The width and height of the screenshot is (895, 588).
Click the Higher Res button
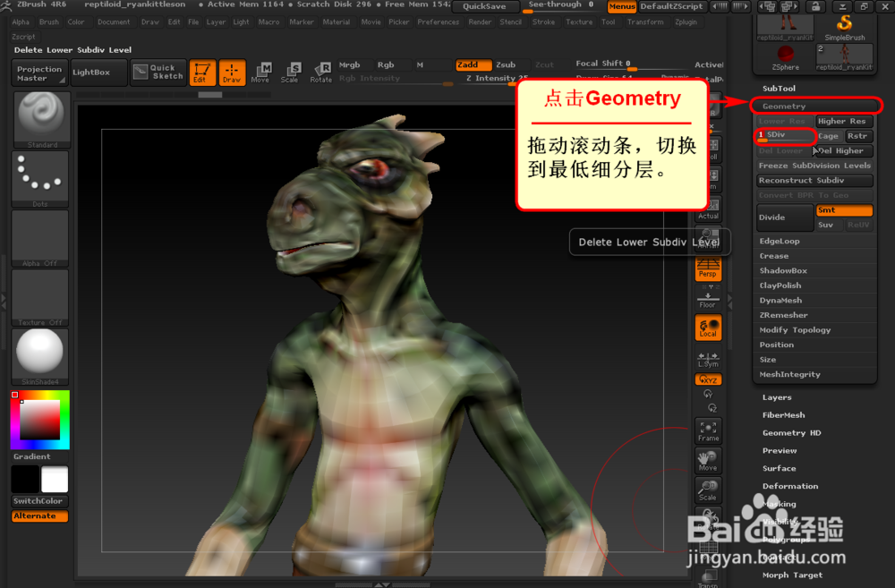click(x=844, y=121)
